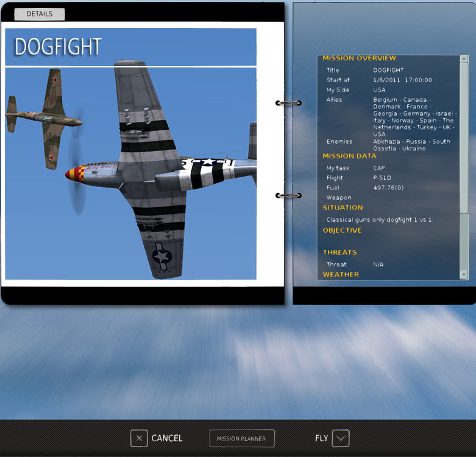The width and height of the screenshot is (476, 457).
Task: Click the briefing scroll down arrow
Action: point(464,274)
